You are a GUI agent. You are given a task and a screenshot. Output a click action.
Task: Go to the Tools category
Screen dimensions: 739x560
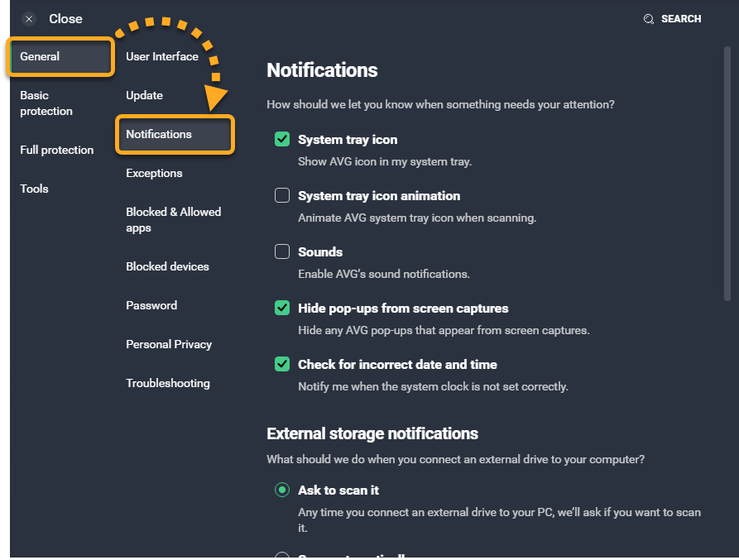pyautogui.click(x=35, y=189)
